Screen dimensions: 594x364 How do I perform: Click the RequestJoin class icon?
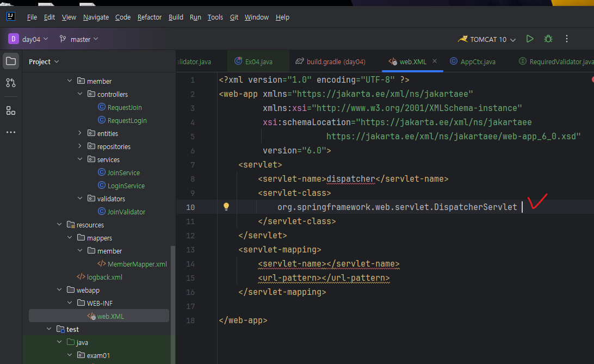[x=102, y=107]
